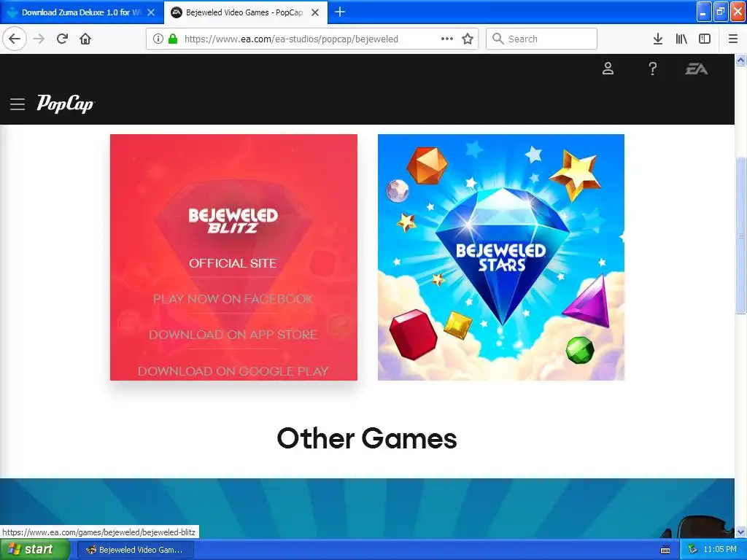Expand the PopCap site navigation menu

[x=18, y=104]
